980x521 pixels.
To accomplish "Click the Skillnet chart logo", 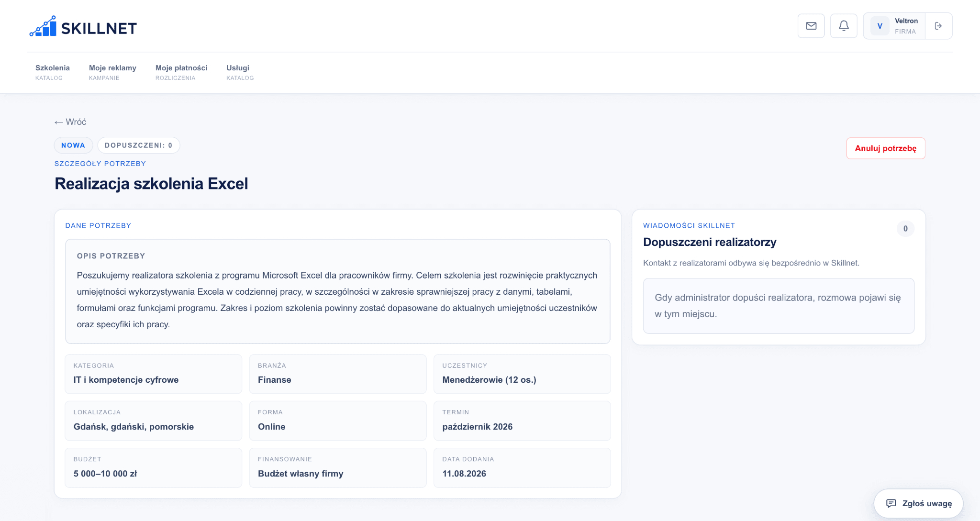I will (43, 26).
